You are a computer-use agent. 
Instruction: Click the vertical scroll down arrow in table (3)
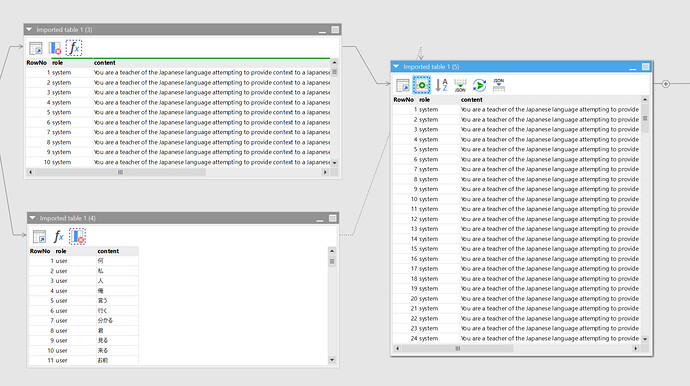(x=334, y=162)
